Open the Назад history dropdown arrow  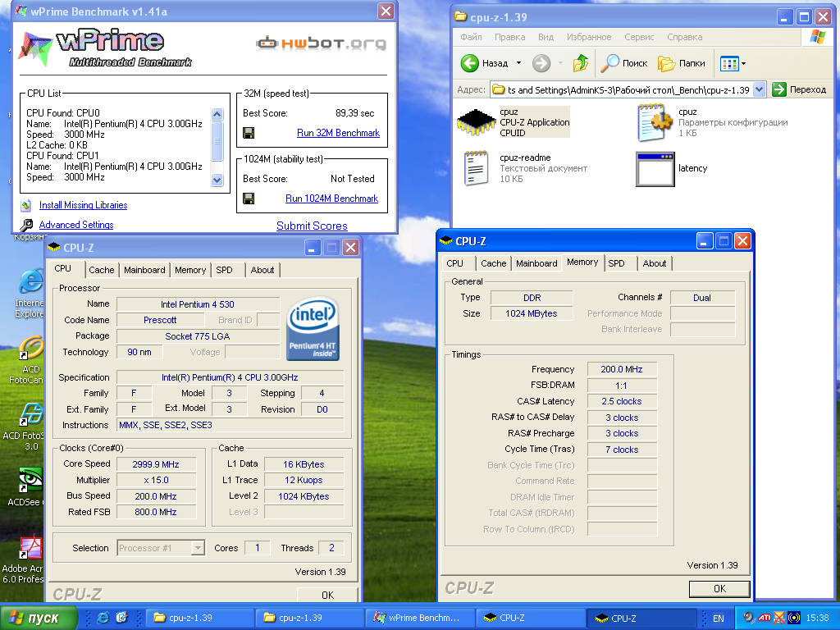click(518, 63)
